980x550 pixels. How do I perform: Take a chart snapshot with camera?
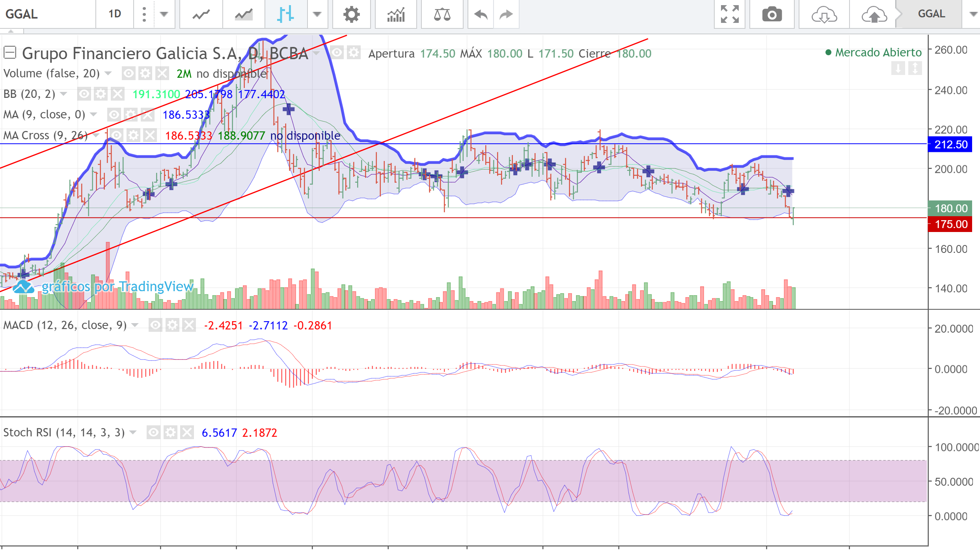[771, 15]
